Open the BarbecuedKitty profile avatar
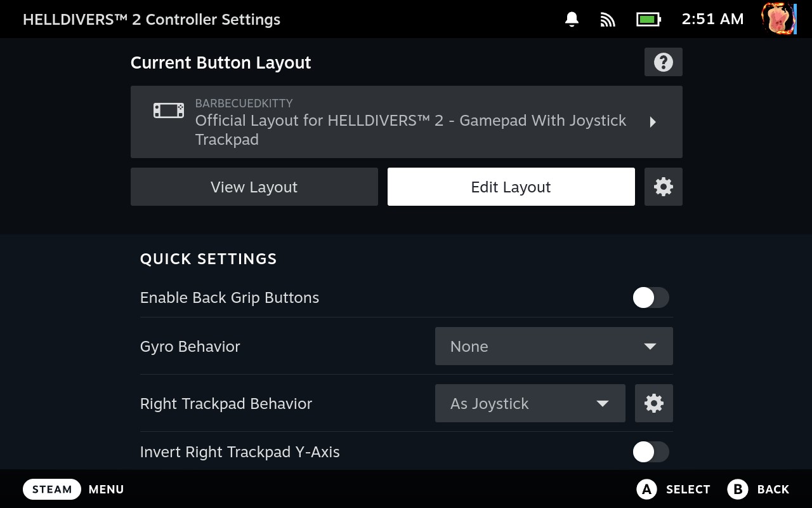This screenshot has height=508, width=812. [778, 19]
